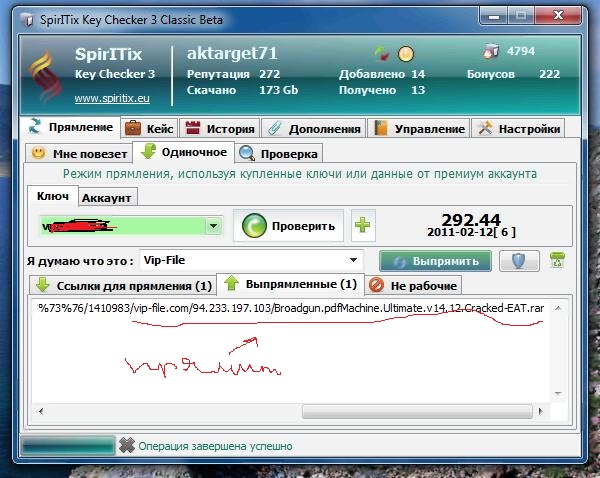The width and height of the screenshot is (600, 478).
Task: Click the vertical scrollbar down arrow
Action: click(x=558, y=393)
